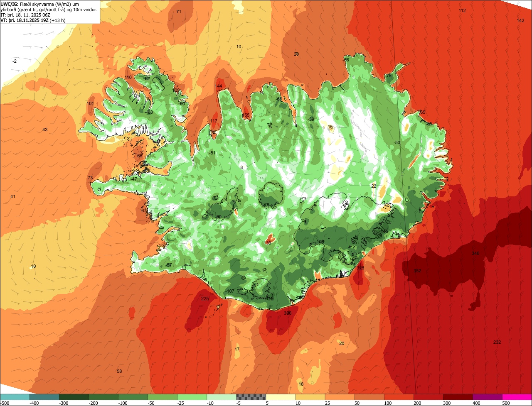Click the map value '22'
This screenshot has width=532, height=406.
pos(374,186)
